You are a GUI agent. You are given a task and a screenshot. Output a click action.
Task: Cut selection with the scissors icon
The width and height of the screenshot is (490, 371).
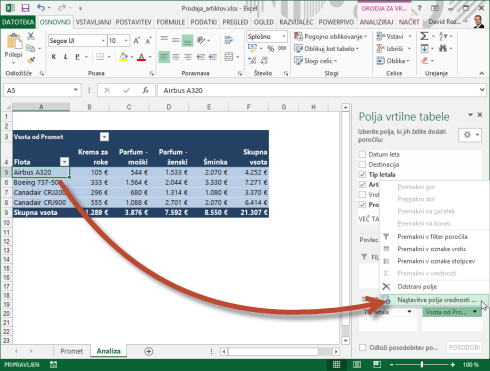coord(31,36)
